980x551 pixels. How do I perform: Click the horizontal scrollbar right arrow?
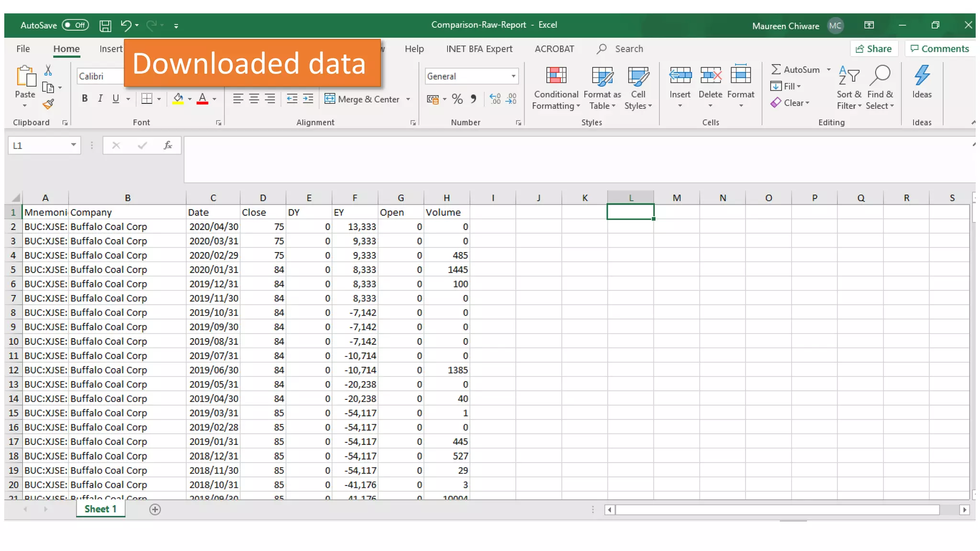tap(964, 510)
